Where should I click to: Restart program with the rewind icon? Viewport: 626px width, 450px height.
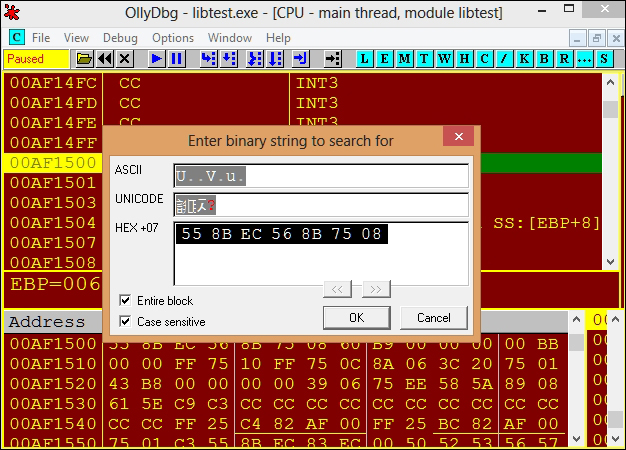[105, 59]
